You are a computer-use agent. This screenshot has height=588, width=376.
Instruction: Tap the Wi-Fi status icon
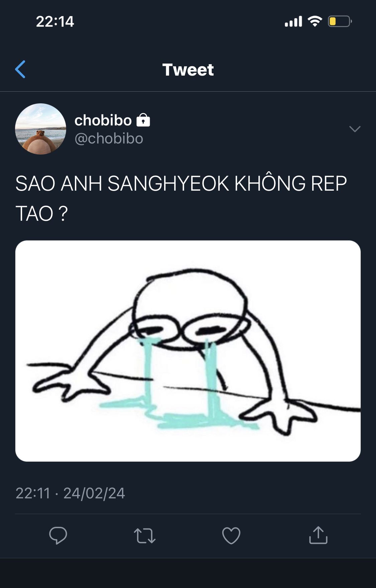coord(315,21)
